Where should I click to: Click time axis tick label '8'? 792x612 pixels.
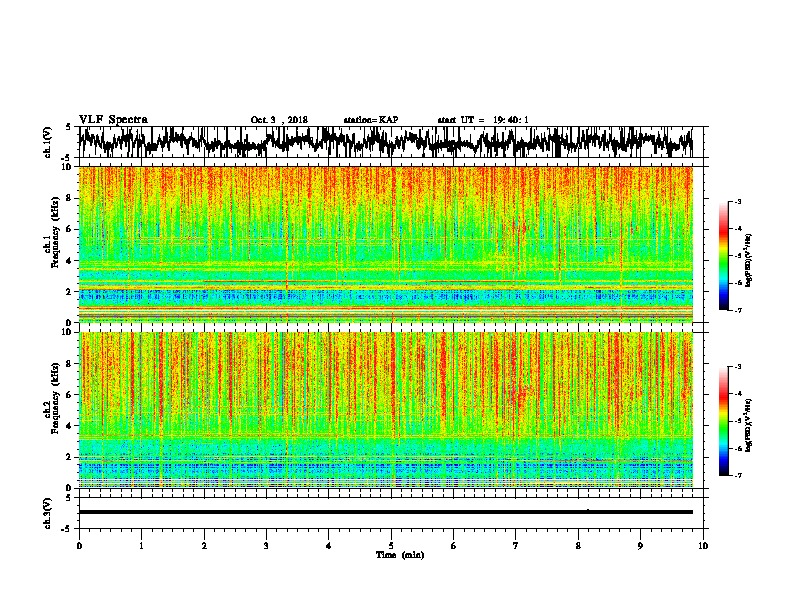[x=578, y=546]
